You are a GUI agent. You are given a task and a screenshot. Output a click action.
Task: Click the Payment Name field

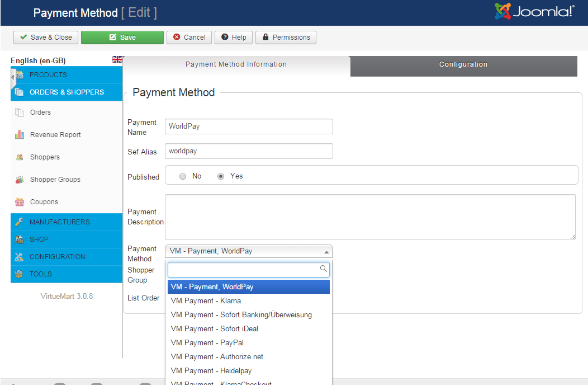click(x=249, y=126)
